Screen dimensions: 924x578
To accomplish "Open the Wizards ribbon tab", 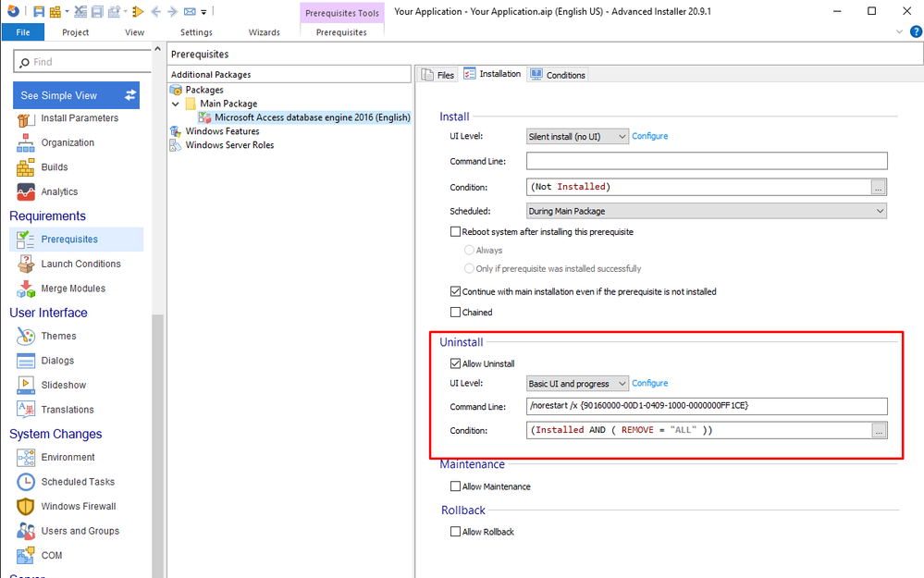I will click(264, 32).
